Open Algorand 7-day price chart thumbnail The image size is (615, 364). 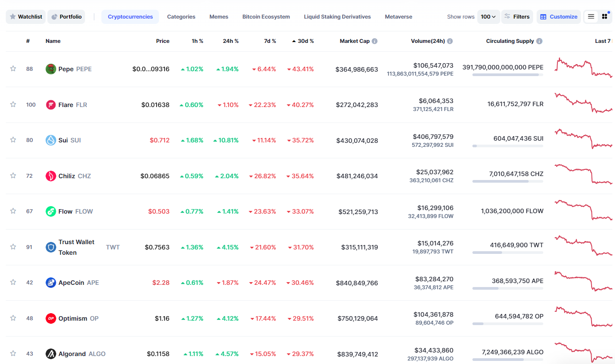click(x=583, y=352)
